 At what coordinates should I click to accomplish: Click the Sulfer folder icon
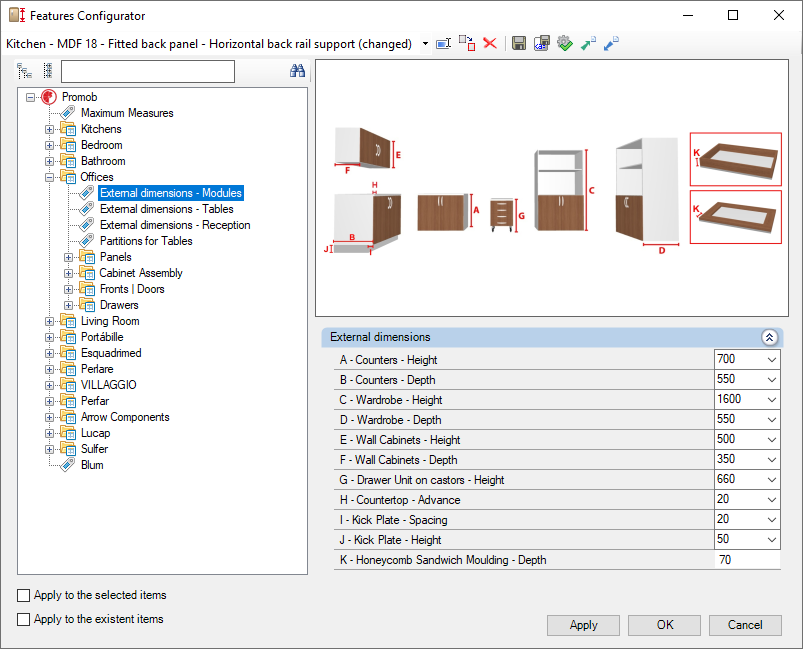[x=68, y=449]
